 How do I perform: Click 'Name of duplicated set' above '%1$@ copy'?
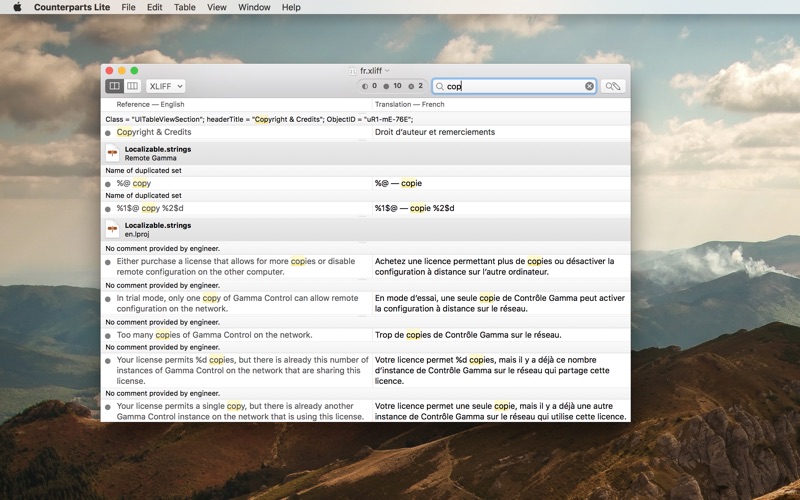pos(143,195)
